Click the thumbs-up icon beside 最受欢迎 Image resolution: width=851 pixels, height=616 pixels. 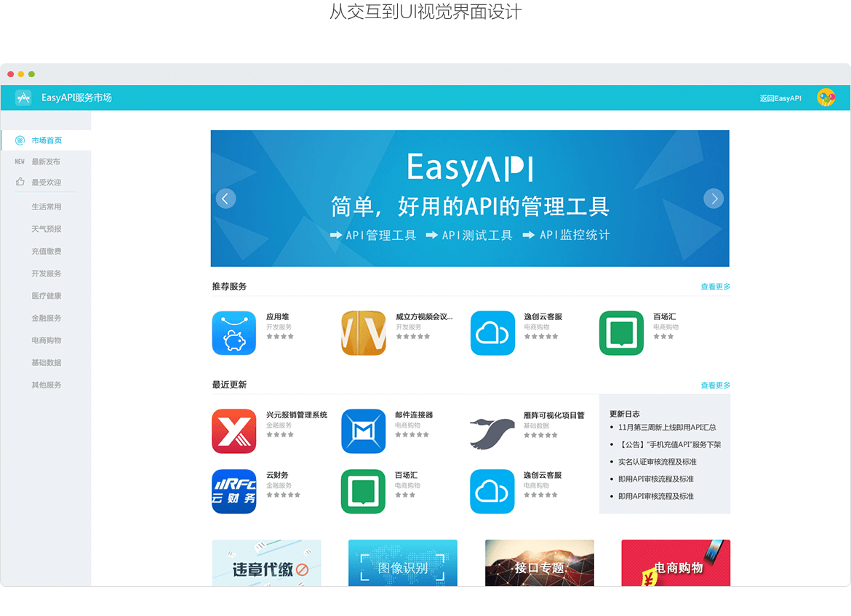20,181
